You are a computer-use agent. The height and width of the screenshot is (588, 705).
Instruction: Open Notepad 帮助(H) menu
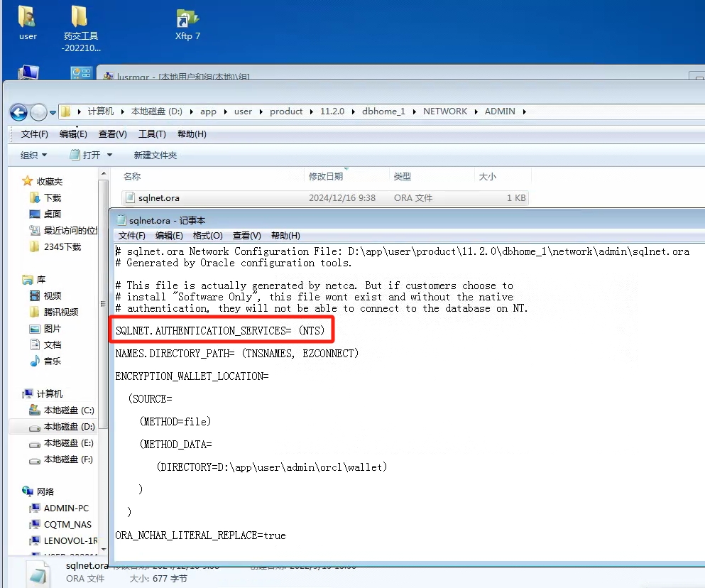(x=285, y=236)
